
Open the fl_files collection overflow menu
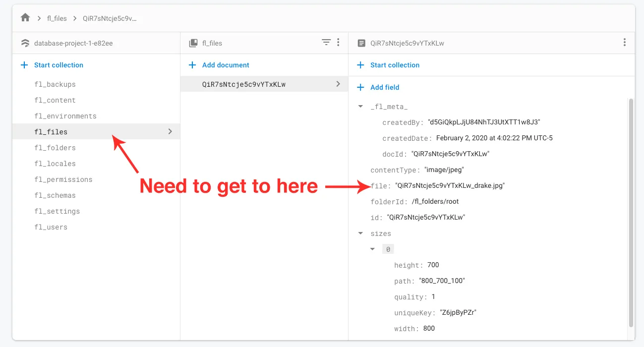click(338, 43)
